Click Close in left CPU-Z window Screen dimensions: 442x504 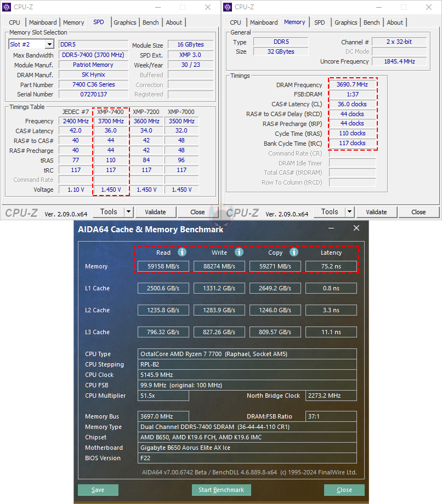pos(197,212)
